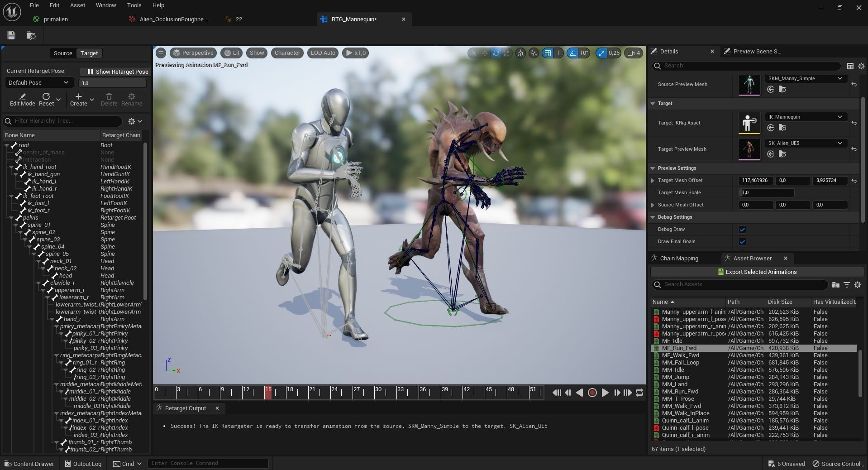868x470 pixels.
Task: Browse to SK_Alien_UE5 in Content Browser
Action: (x=782, y=154)
